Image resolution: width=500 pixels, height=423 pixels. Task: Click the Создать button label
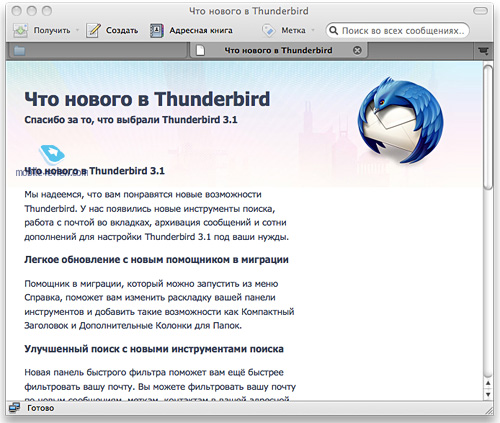[x=122, y=30]
